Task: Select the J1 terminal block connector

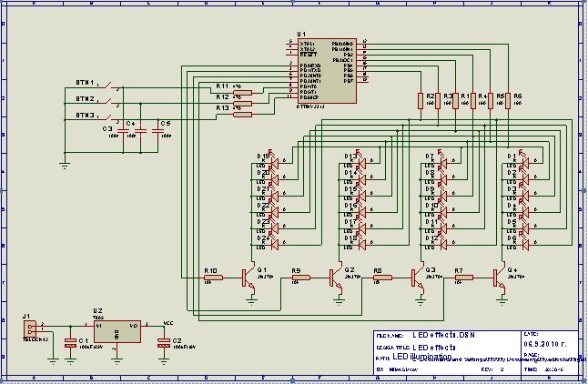Action: click(x=30, y=328)
